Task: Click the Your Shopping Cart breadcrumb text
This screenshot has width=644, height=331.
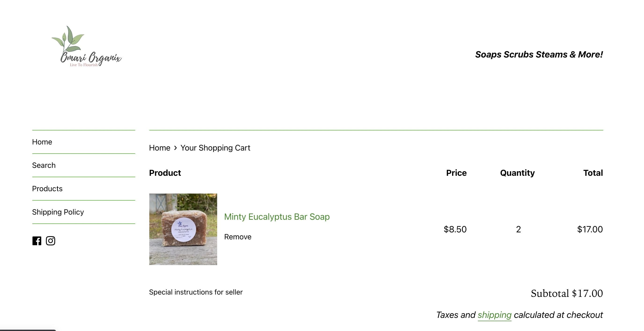Action: pyautogui.click(x=215, y=148)
